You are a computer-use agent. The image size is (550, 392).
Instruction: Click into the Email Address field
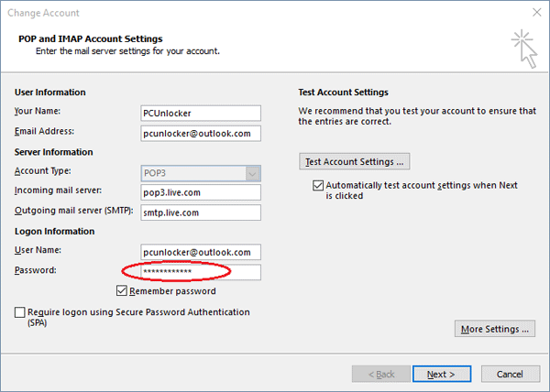click(x=196, y=133)
